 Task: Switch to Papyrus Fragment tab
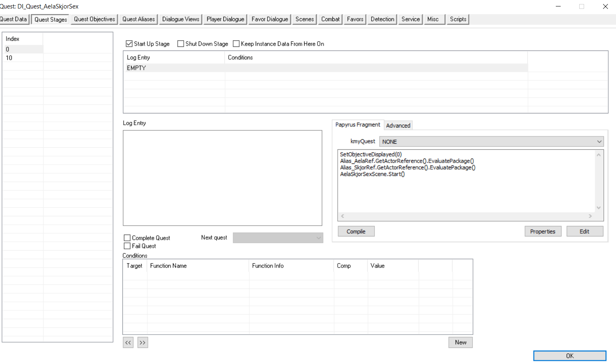pyautogui.click(x=357, y=125)
